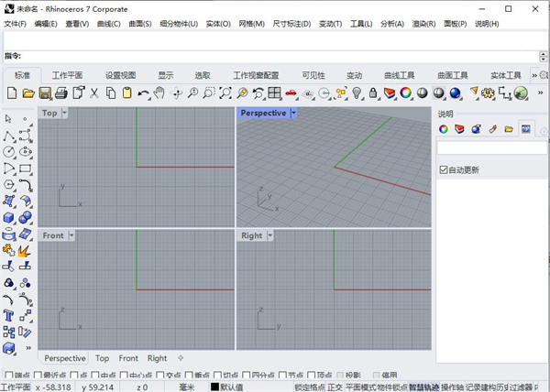The width and height of the screenshot is (550, 392).
Task: Select the Pan hand tool
Action: coord(159,93)
